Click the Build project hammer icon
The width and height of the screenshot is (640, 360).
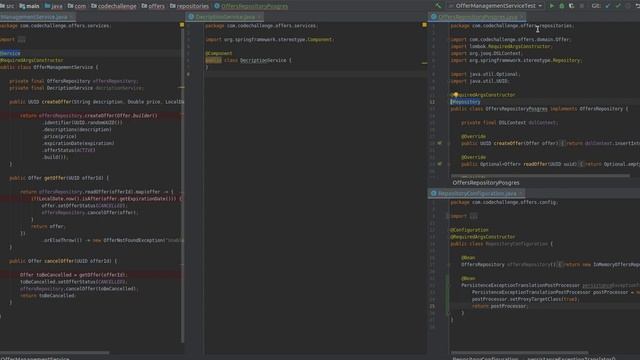click(x=438, y=6)
